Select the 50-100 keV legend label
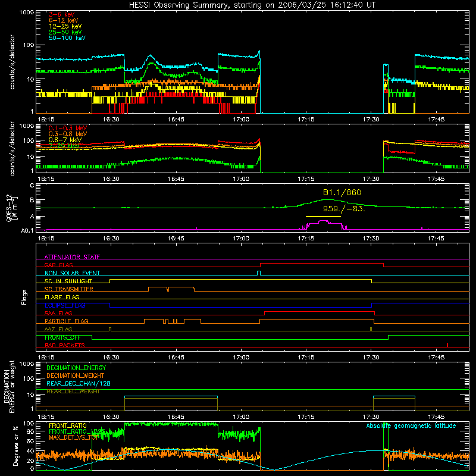The height and width of the screenshot is (476, 476). point(67,38)
